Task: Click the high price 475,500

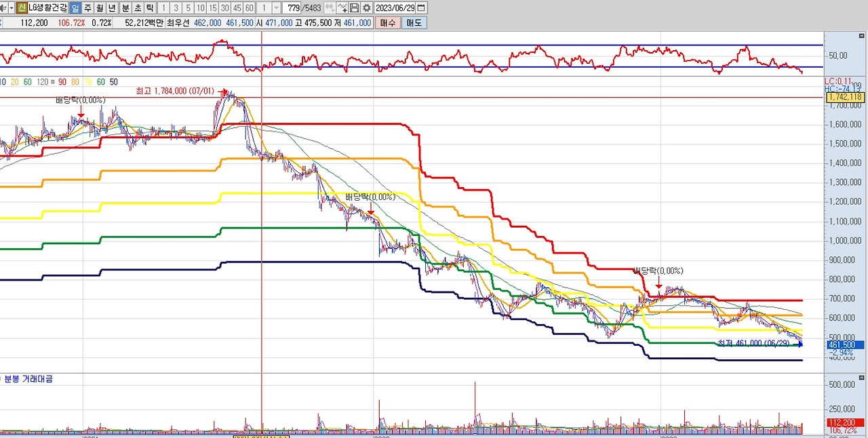Action: (318, 22)
